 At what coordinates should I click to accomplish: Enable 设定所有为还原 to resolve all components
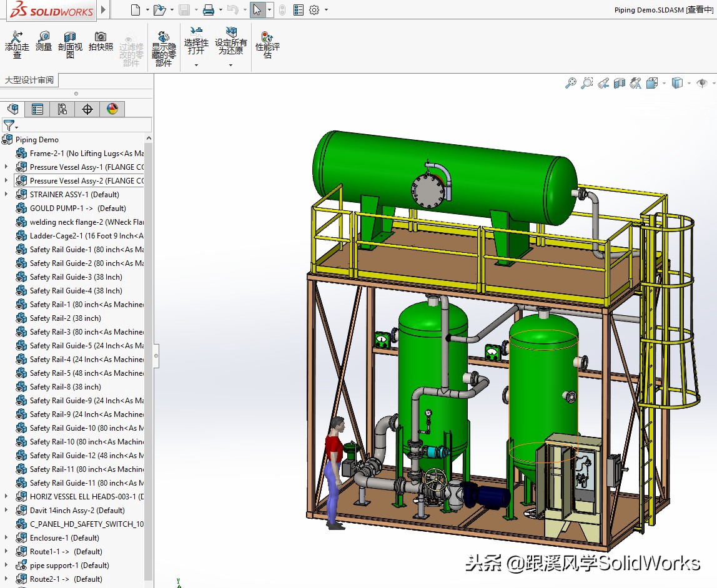coord(230,42)
